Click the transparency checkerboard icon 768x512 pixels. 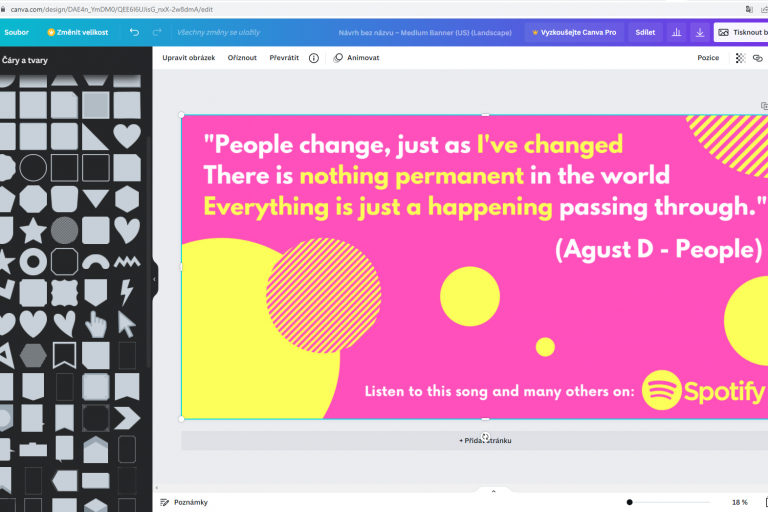740,58
